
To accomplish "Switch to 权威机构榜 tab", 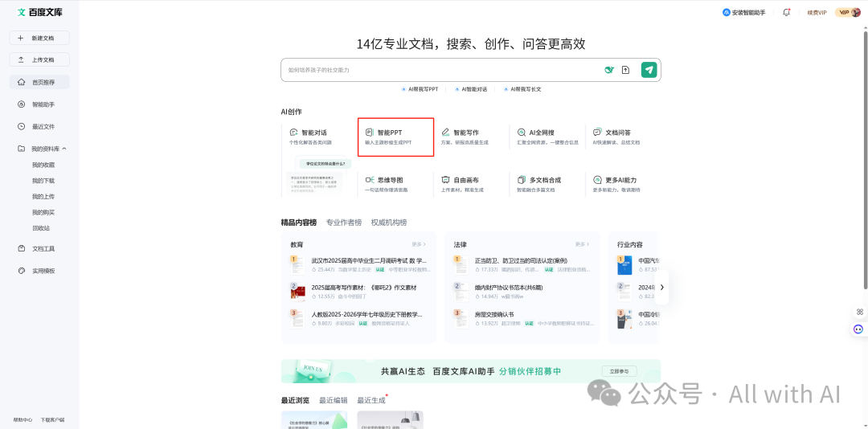I will click(389, 223).
